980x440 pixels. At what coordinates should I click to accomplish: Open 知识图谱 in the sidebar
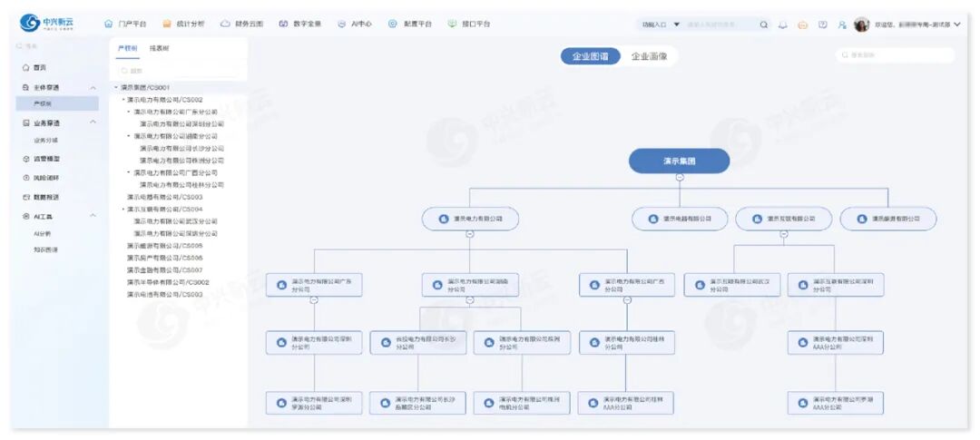point(45,249)
